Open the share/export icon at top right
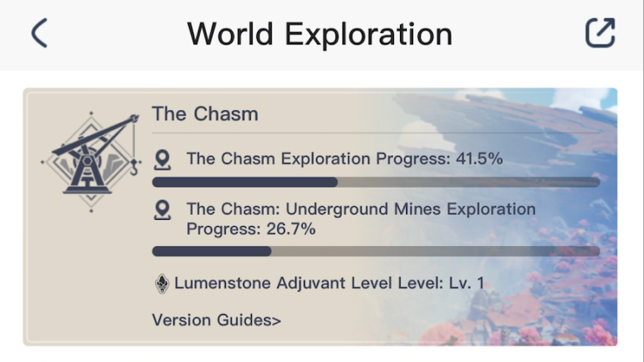Viewport: 644px width, 362px height. pyautogui.click(x=600, y=32)
